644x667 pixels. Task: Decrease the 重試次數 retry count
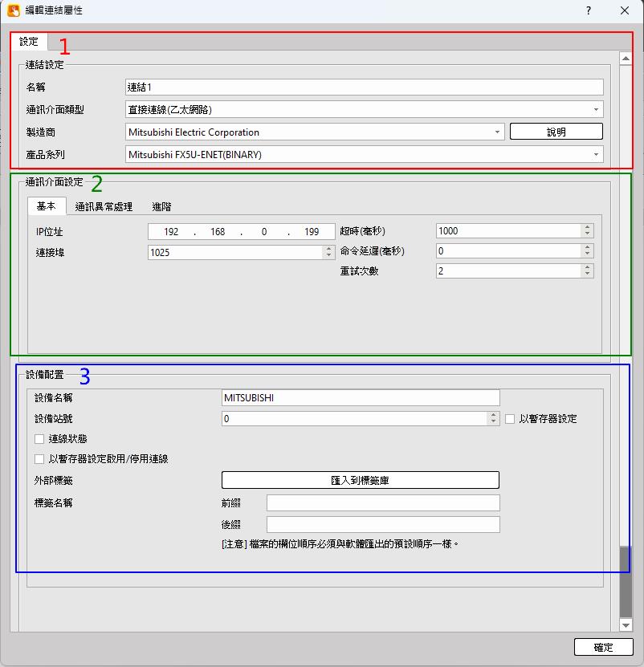coord(588,275)
